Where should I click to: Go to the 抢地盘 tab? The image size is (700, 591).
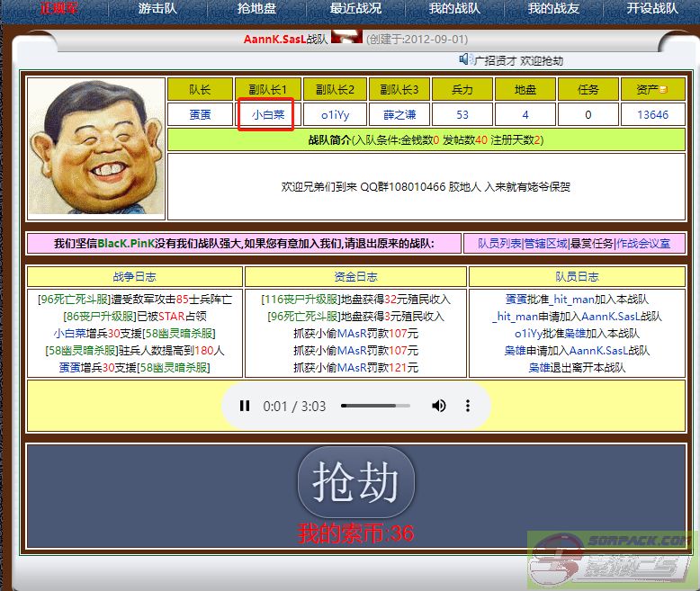pos(256,8)
